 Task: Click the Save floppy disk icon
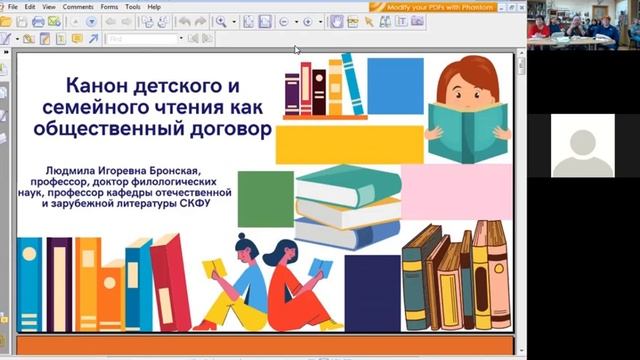(x=22, y=22)
